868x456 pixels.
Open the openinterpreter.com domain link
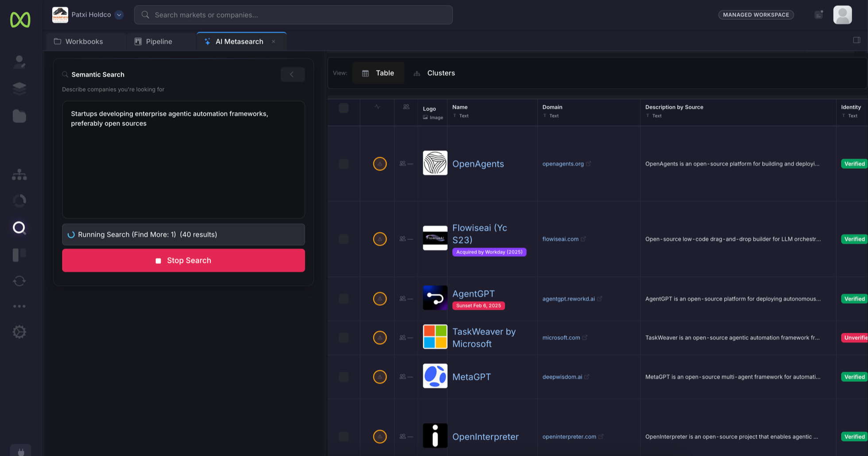[569, 437]
